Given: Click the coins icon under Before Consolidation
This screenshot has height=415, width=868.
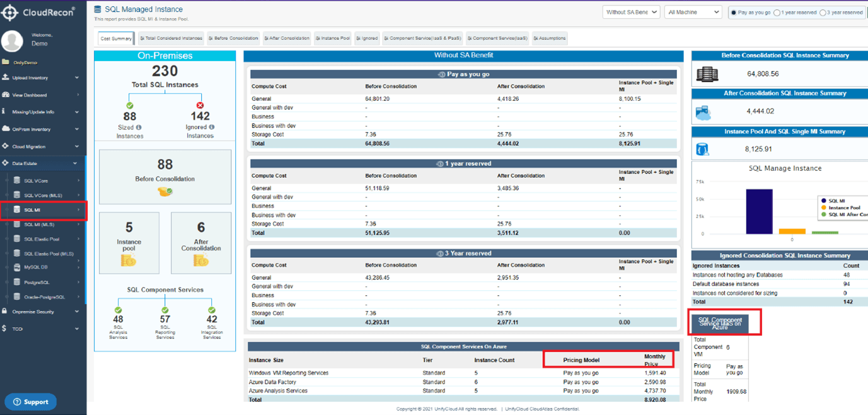Looking at the screenshot, I should pos(165,191).
